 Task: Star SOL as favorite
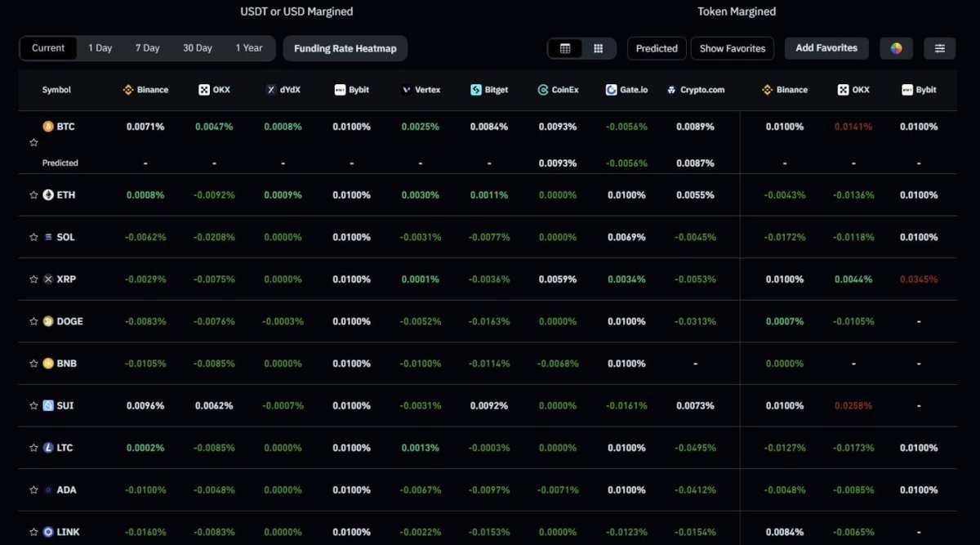[33, 237]
